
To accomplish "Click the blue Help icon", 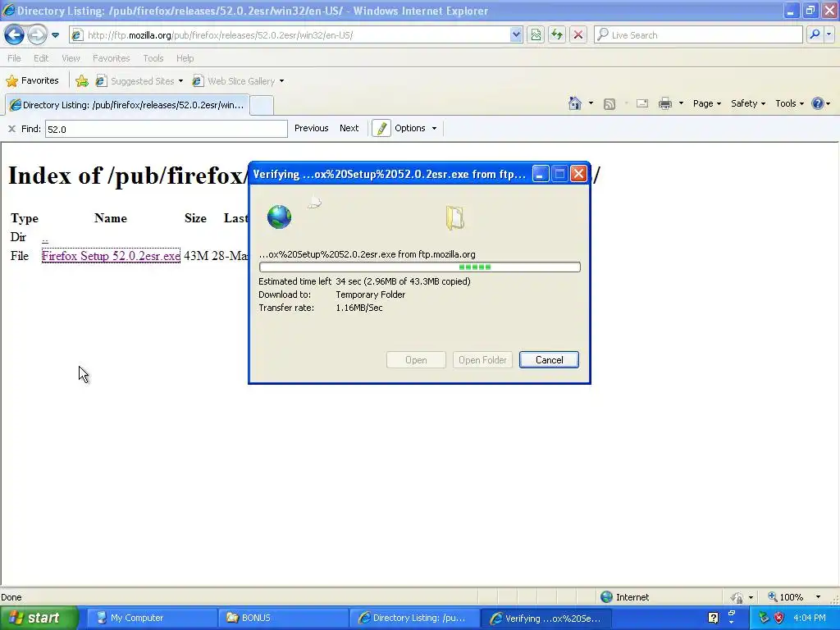I will click(818, 103).
